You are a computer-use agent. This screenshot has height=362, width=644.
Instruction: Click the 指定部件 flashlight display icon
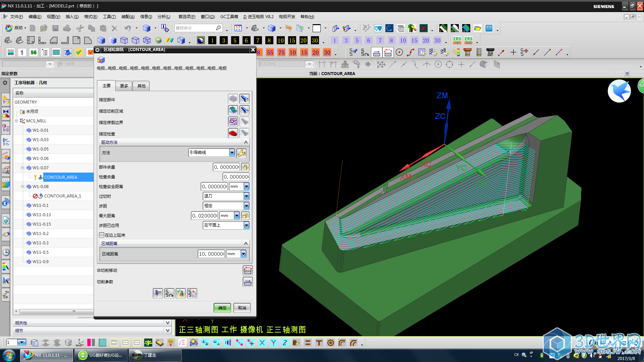pyautogui.click(x=245, y=99)
